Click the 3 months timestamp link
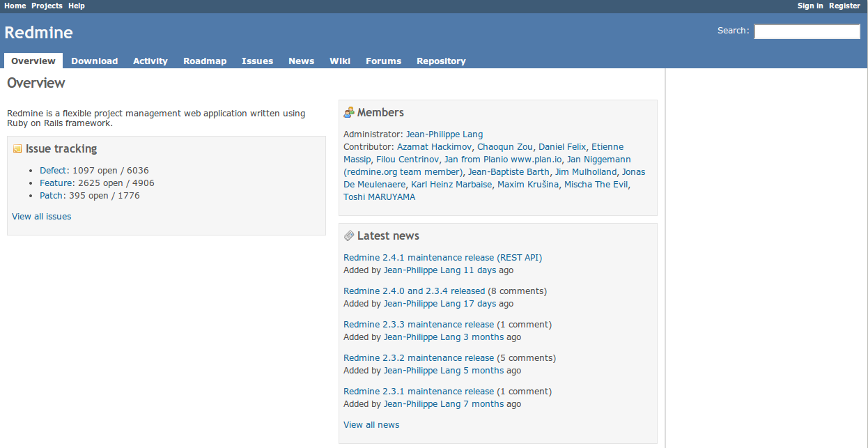The image size is (868, 448). [x=483, y=337]
